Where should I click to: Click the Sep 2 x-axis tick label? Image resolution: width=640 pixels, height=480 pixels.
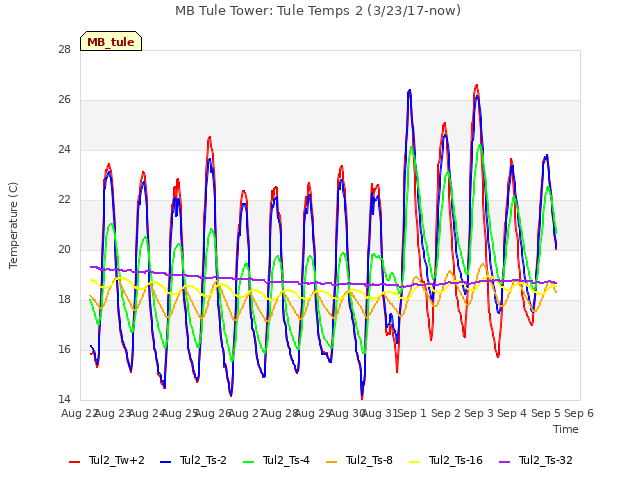tap(446, 413)
